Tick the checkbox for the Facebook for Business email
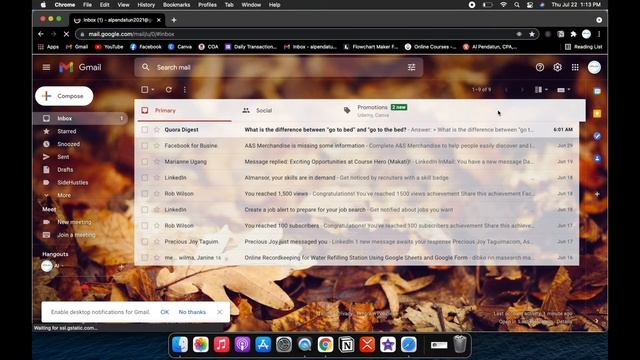The width and height of the screenshot is (640, 360). click(x=145, y=146)
